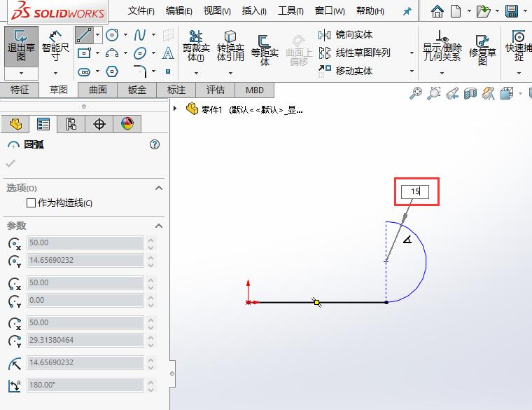Image resolution: width=532 pixels, height=410 pixels.
Task: Switch to the 曲面 (Surfaces) tab
Action: pos(98,90)
